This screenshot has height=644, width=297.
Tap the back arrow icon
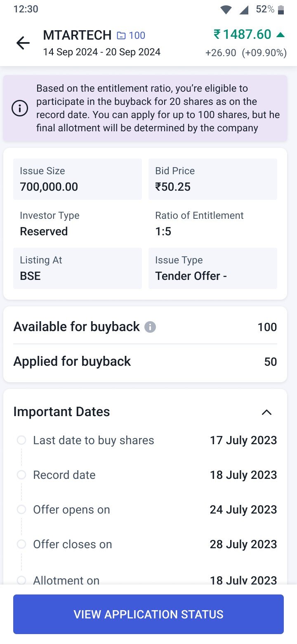[x=23, y=43]
